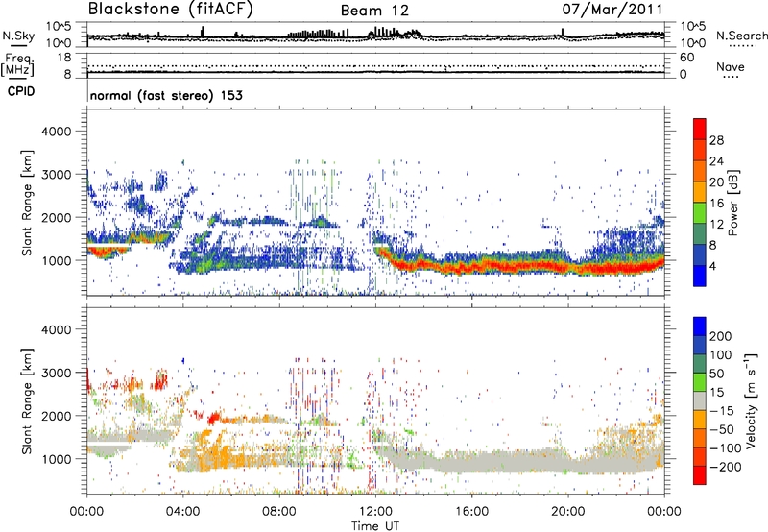Click the grey band of the velocity colorbar

coord(700,400)
